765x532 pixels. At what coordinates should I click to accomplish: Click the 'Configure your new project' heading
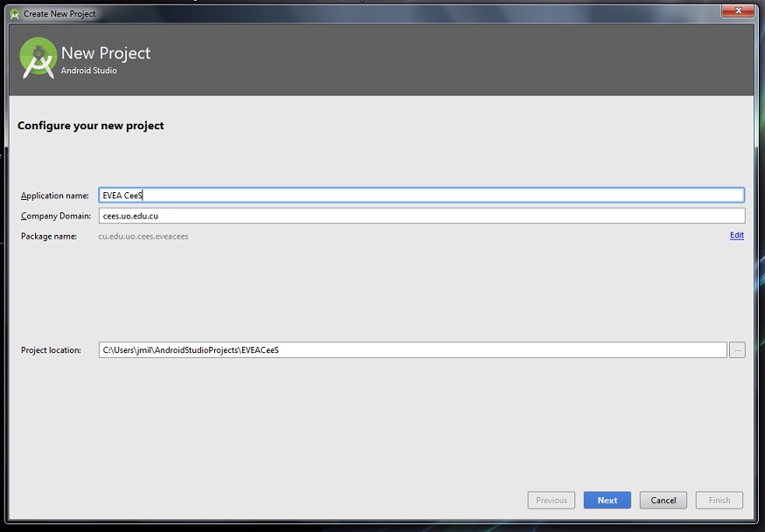click(x=91, y=126)
